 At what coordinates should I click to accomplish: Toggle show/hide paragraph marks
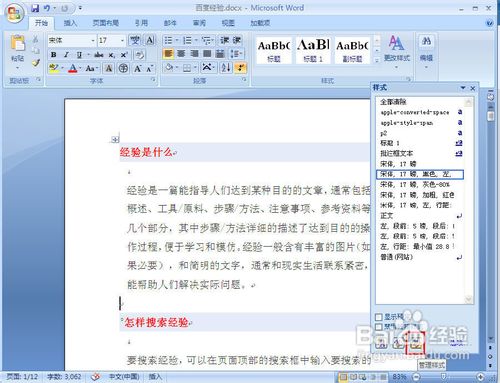click(x=240, y=68)
